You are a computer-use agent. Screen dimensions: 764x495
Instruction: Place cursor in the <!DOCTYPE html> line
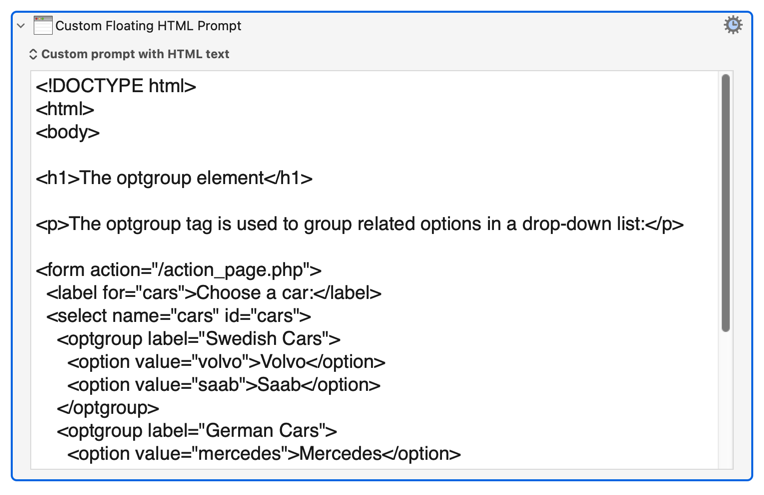[116, 86]
